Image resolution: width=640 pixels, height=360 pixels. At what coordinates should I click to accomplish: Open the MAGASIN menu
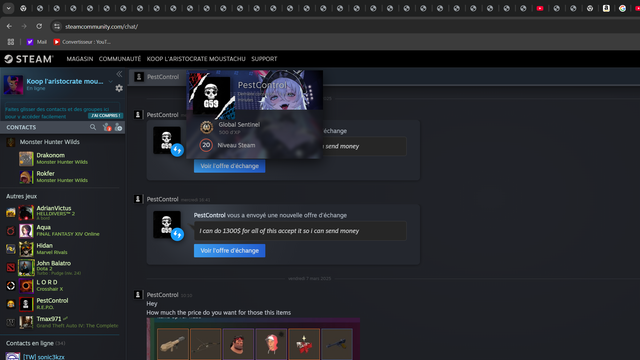(80, 59)
